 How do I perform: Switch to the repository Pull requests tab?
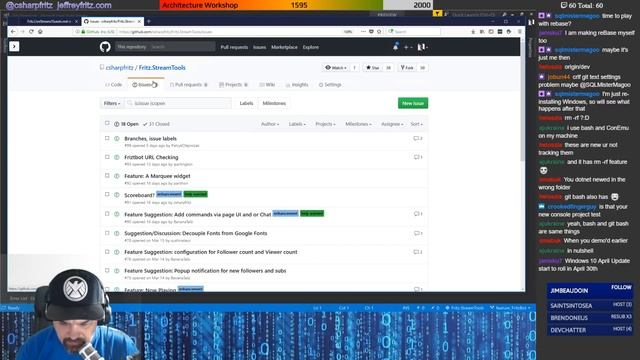[189, 85]
